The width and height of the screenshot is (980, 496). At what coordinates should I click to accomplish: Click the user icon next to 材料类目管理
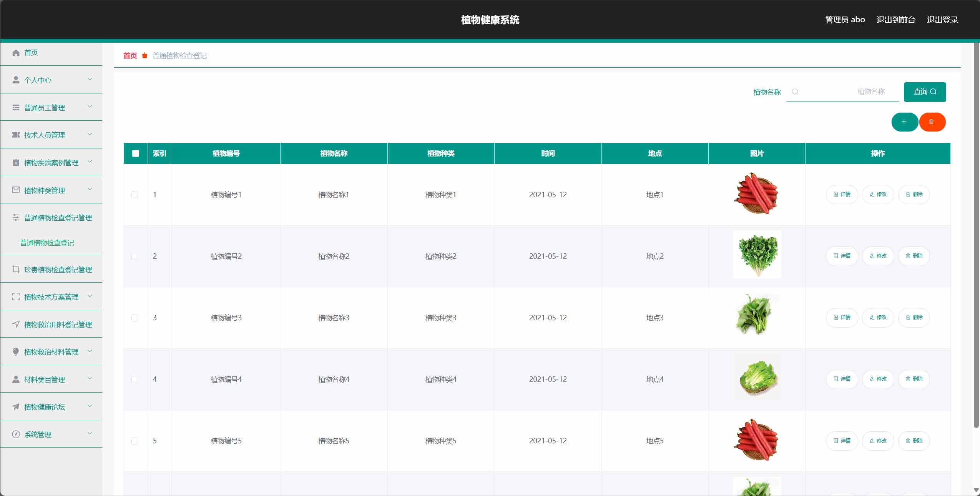click(16, 379)
